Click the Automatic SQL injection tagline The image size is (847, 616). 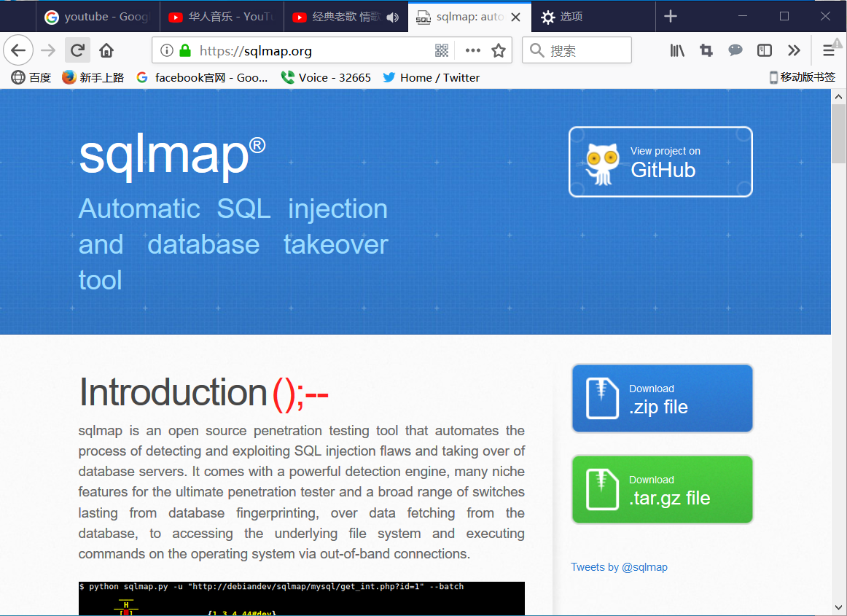(233, 244)
